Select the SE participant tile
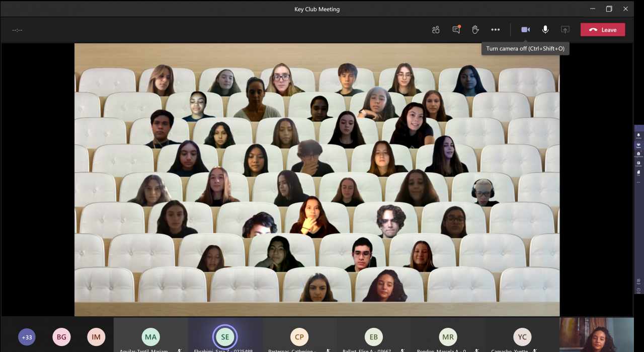Image resolution: width=644 pixels, height=352 pixels. (225, 335)
